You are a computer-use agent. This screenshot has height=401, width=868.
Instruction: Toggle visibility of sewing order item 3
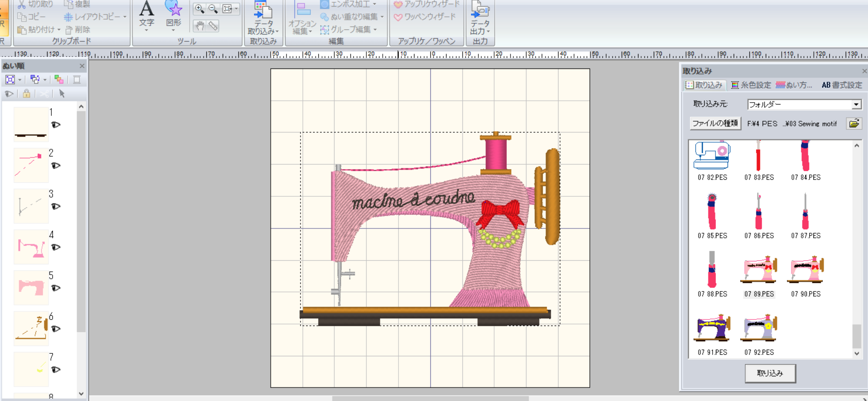click(x=56, y=207)
